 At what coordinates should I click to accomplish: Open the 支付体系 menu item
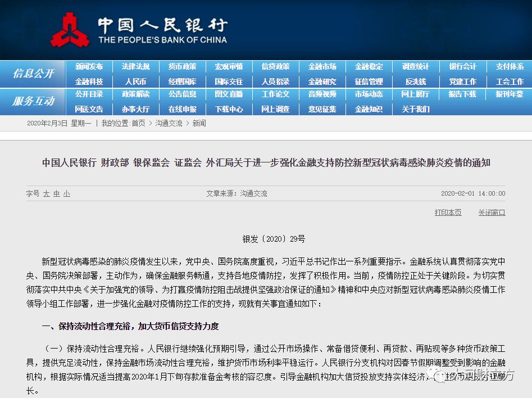point(509,66)
